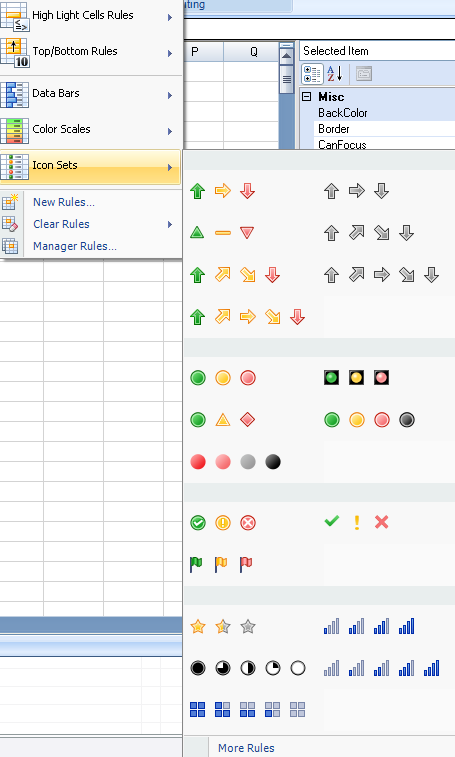Image resolution: width=455 pixels, height=757 pixels.
Task: Select the three flags icon set
Action: pos(222,564)
